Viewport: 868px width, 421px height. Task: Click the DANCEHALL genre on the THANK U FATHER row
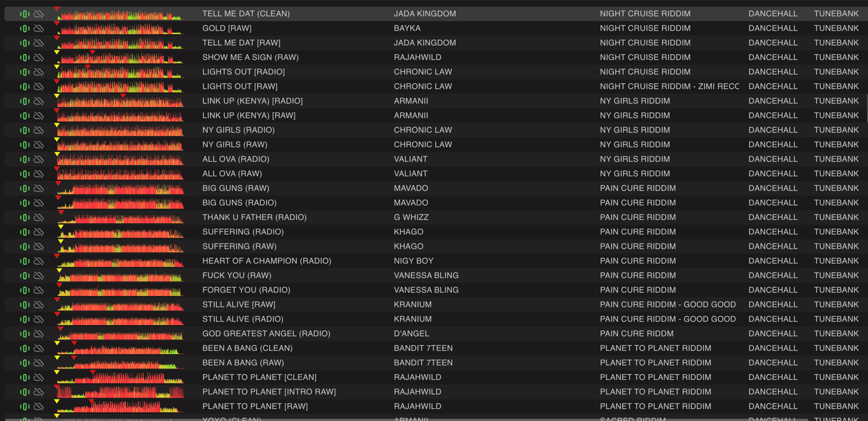pos(773,217)
